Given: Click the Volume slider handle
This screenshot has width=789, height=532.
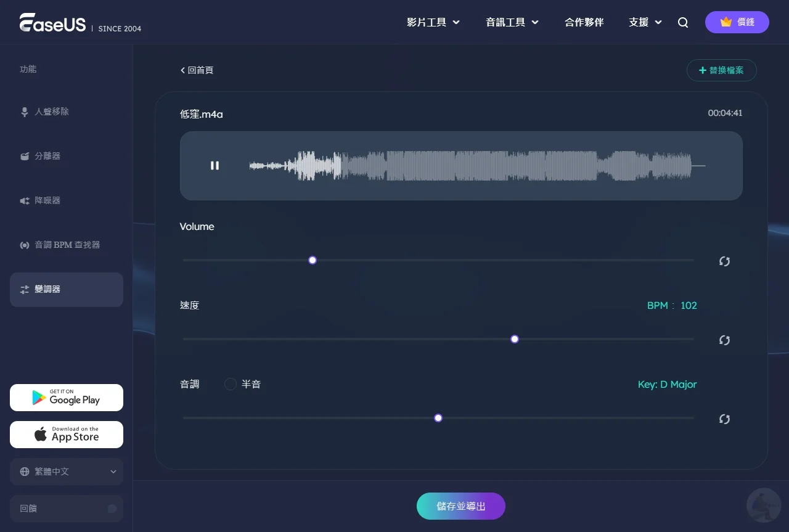Looking at the screenshot, I should 313,260.
